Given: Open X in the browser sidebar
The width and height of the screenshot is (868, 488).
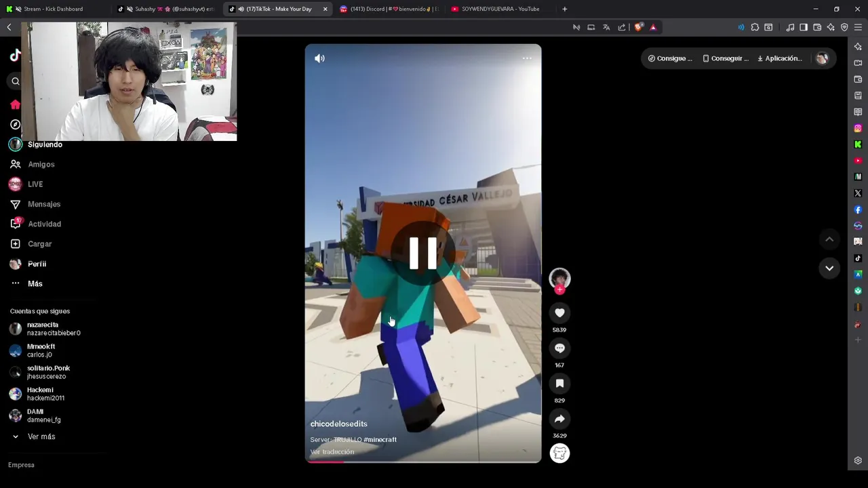Looking at the screenshot, I should point(858,193).
